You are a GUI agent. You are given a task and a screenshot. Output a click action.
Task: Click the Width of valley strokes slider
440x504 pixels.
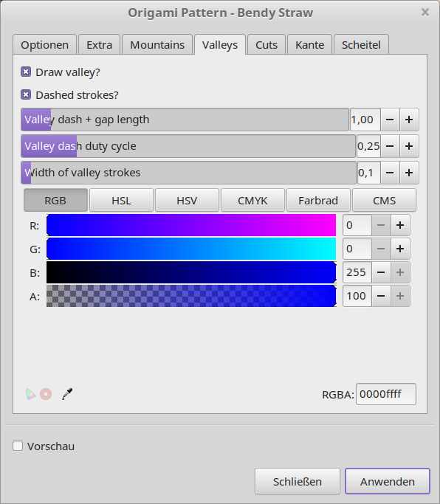188,173
